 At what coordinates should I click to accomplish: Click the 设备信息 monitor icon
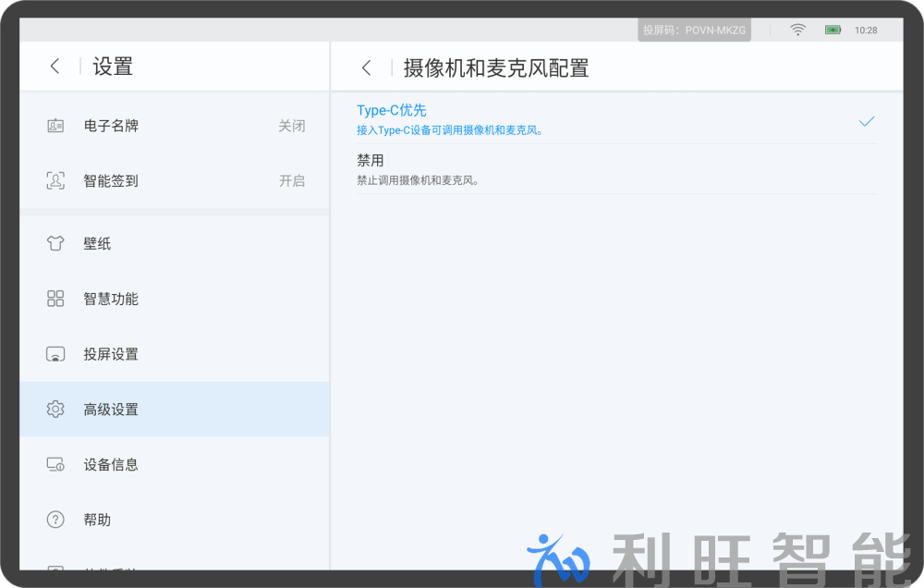[x=55, y=465]
